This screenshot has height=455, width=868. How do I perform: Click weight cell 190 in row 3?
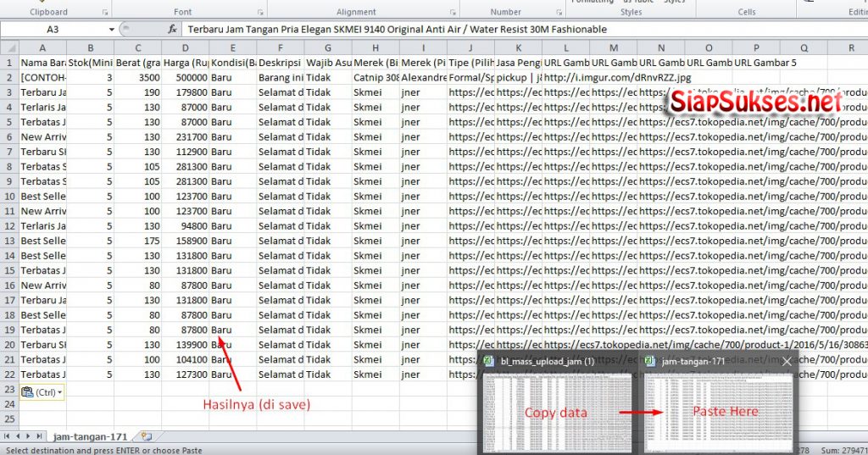click(138, 92)
